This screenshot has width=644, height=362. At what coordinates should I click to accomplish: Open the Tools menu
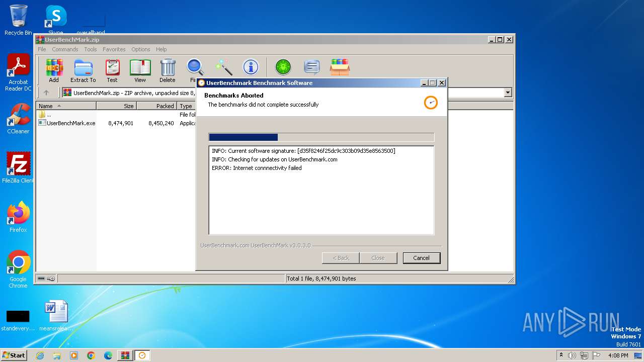tap(91, 49)
